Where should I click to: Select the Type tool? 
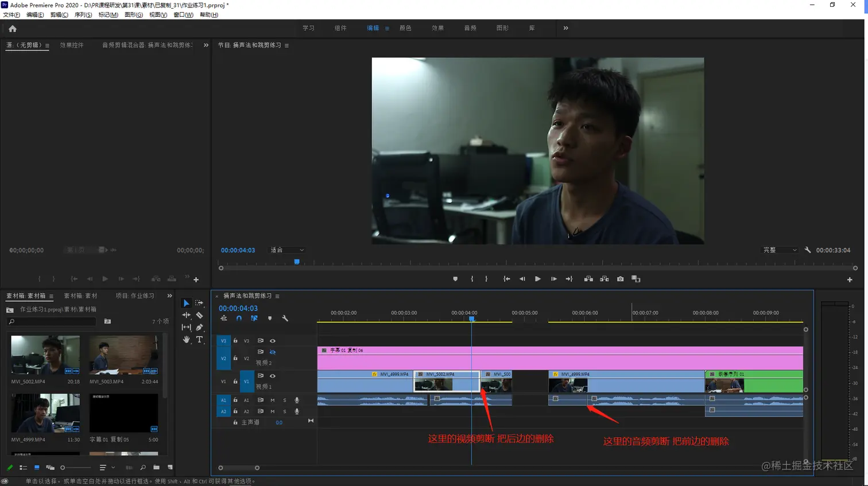199,339
